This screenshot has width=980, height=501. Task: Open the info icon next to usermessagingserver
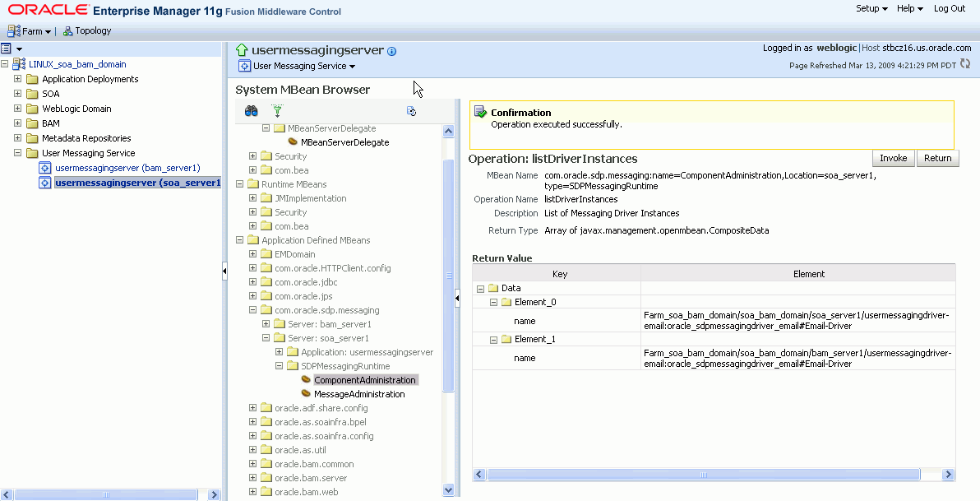(392, 50)
